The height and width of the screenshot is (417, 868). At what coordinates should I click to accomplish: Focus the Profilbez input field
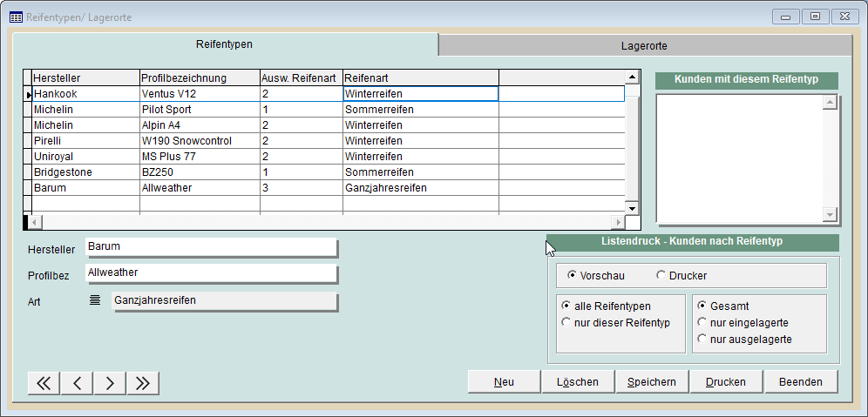tap(211, 273)
